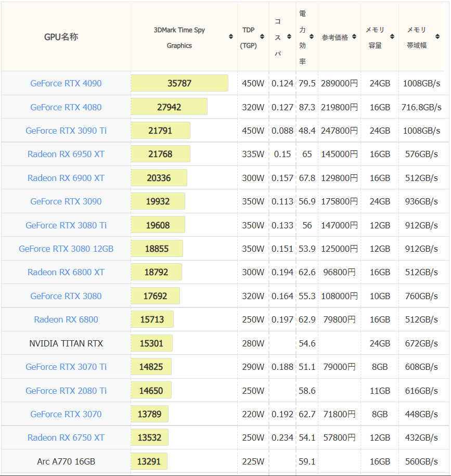Click score bar 27942
Image resolution: width=451 pixels, height=476 pixels.
tap(169, 107)
